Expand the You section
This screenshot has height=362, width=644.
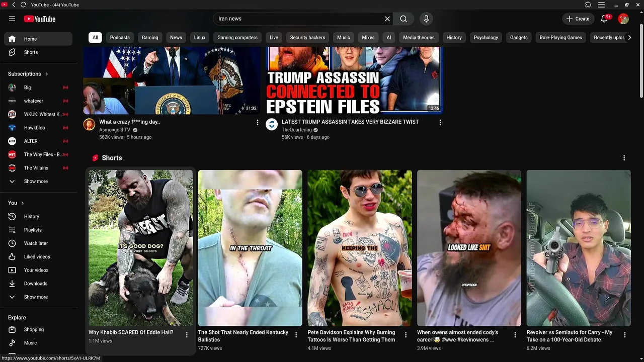[16, 203]
